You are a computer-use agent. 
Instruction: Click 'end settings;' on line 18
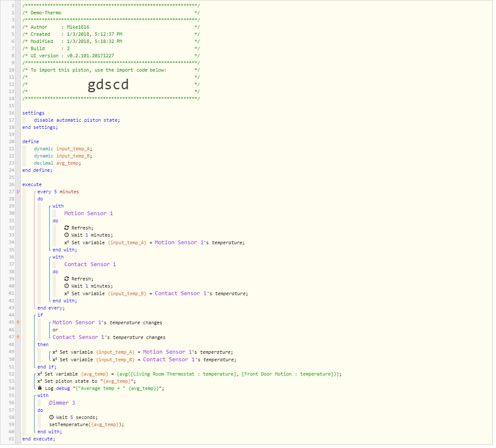(40, 128)
